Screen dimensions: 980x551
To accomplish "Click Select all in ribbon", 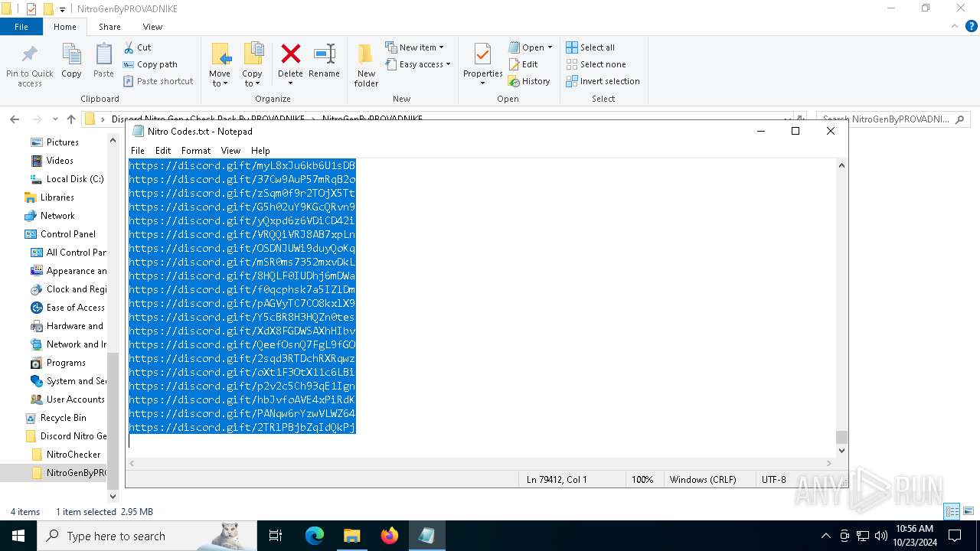I will (x=590, y=47).
